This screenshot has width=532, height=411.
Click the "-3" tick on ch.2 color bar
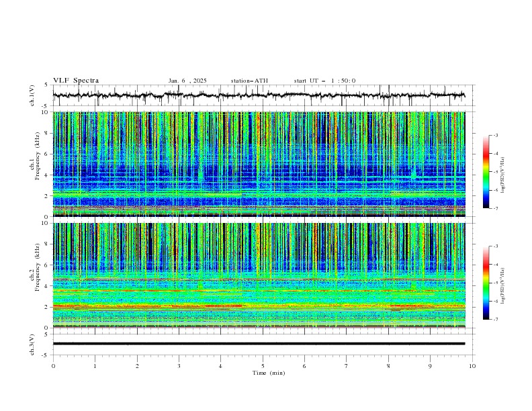click(496, 246)
